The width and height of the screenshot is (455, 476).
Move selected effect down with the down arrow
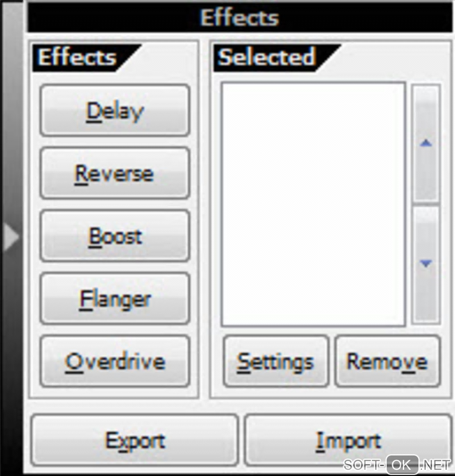(x=426, y=264)
